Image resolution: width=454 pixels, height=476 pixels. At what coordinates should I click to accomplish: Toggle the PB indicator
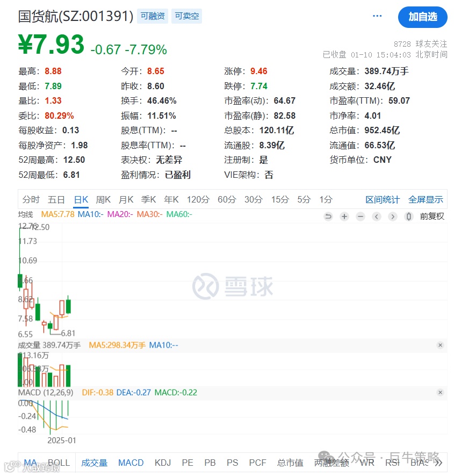[210, 463]
